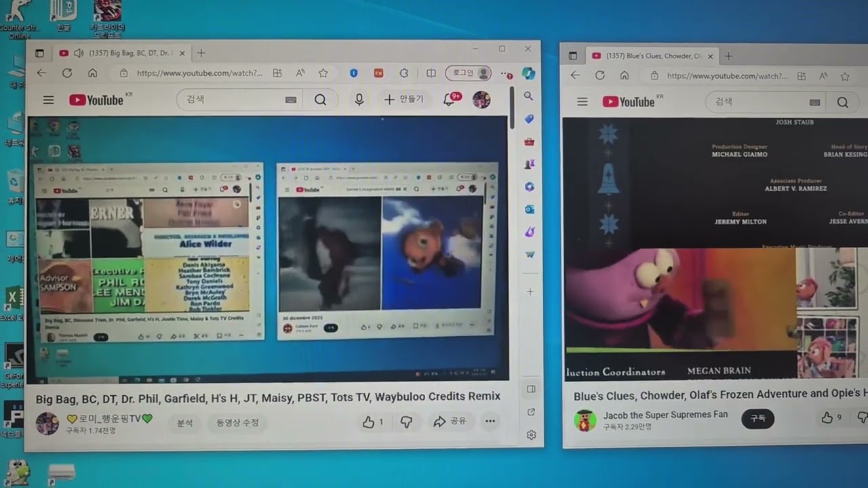The width and height of the screenshot is (868, 488).
Task: Click the left window's video player
Action: coord(268,249)
